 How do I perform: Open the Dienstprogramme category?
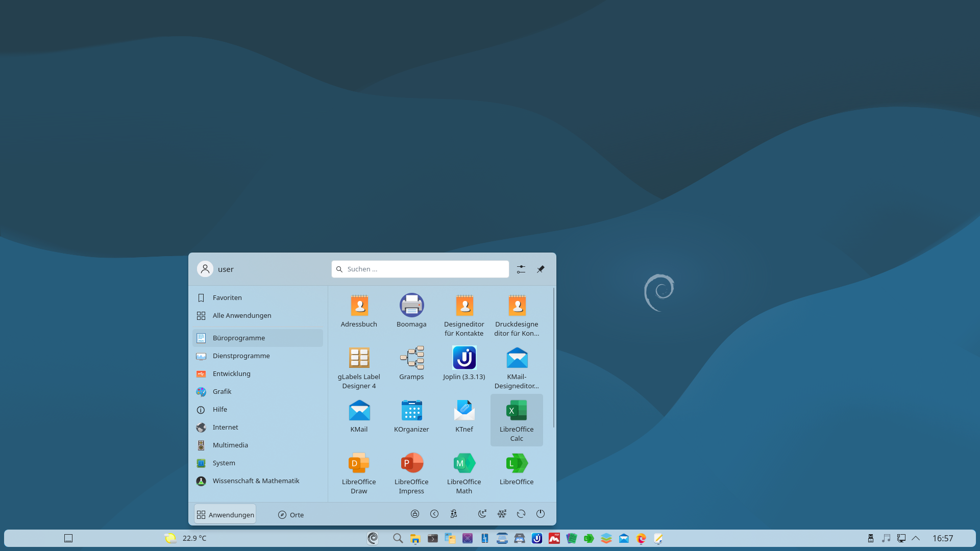pyautogui.click(x=258, y=356)
